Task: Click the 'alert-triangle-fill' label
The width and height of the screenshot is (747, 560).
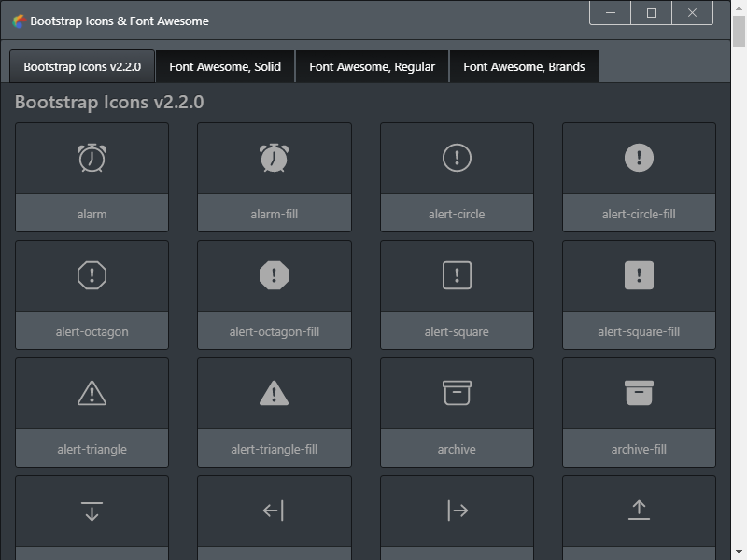Action: [275, 450]
